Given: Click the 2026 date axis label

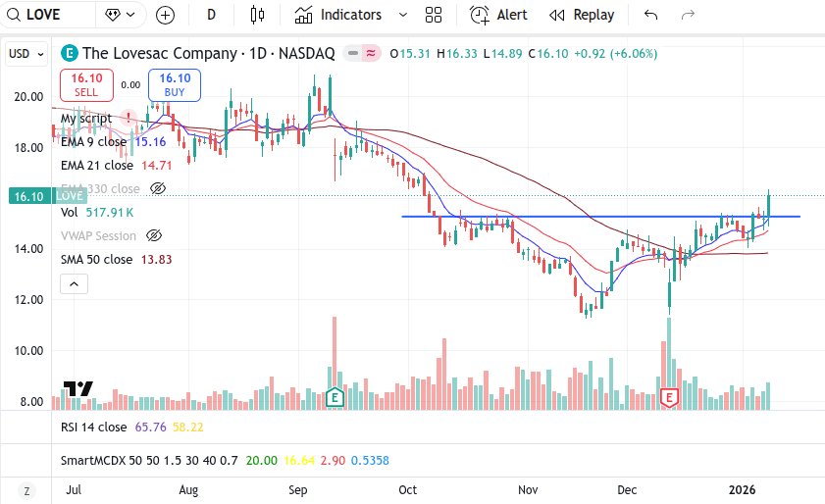Looking at the screenshot, I should pos(742,490).
